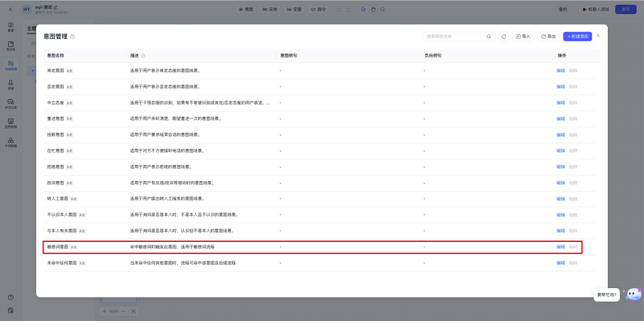Click the 导出 button
This screenshot has width=644, height=321.
548,36
